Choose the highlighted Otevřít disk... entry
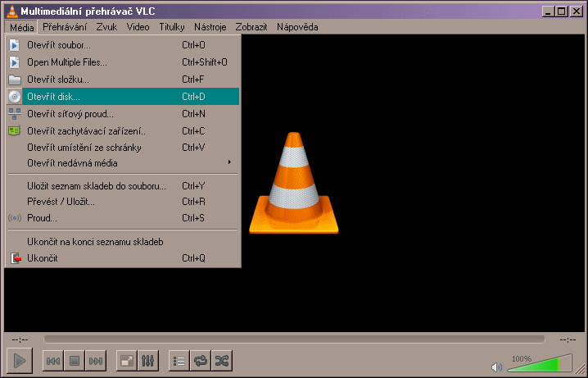588x378 pixels. (x=123, y=97)
